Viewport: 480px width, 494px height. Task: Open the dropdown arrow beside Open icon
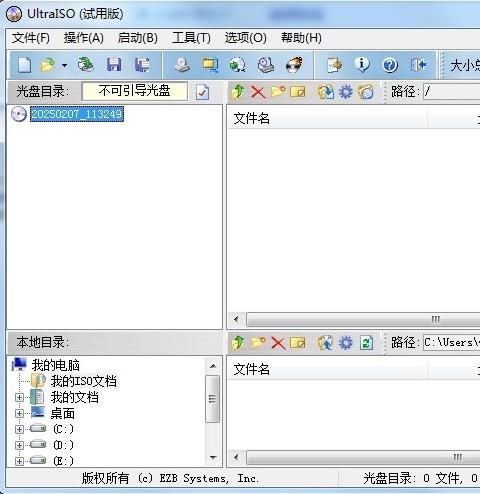click(64, 65)
